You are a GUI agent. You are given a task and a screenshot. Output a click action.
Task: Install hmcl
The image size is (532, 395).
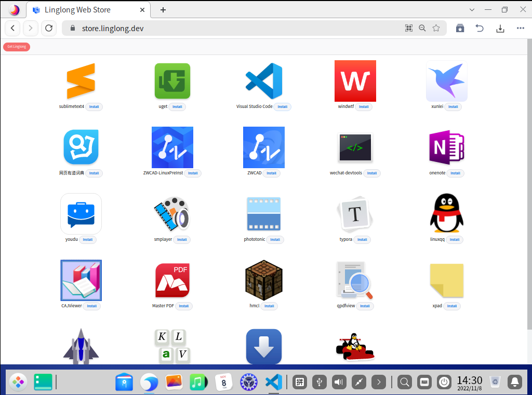(269, 306)
